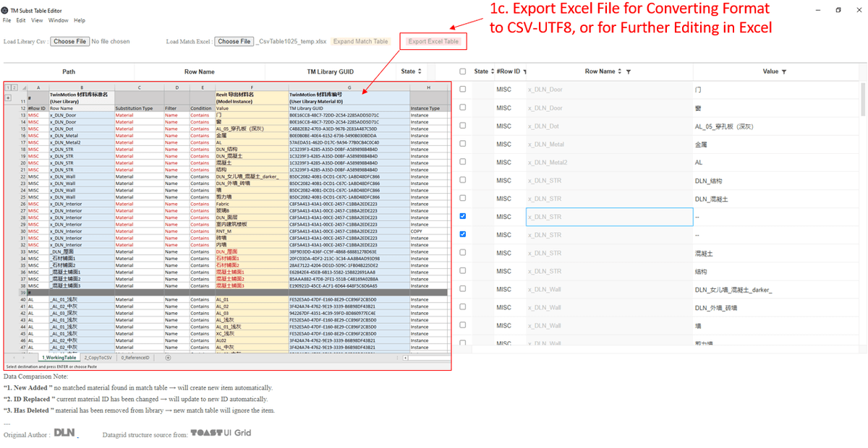Check the x_DLN_STR row valued 结构
Viewport: 868px width, 448px height.
[x=463, y=270]
